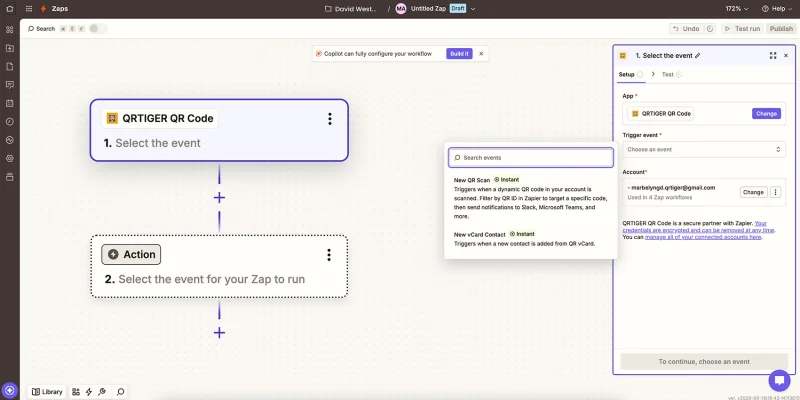Screen dimensions: 800x400
Task: Open the undo history clock icon
Action: (710, 29)
